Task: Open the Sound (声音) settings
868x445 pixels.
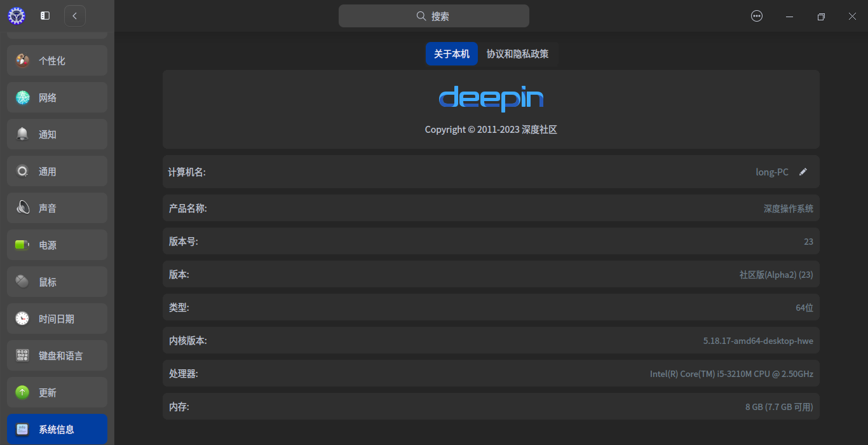Action: click(x=57, y=208)
